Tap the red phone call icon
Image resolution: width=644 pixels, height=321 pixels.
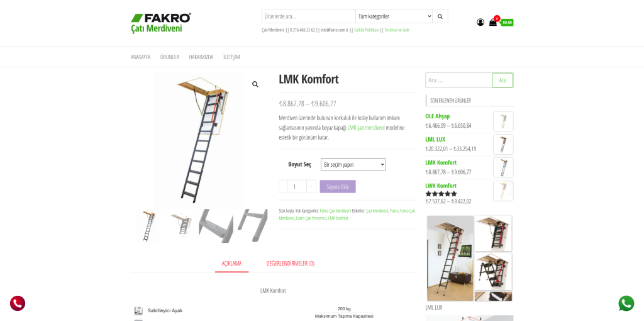click(18, 303)
